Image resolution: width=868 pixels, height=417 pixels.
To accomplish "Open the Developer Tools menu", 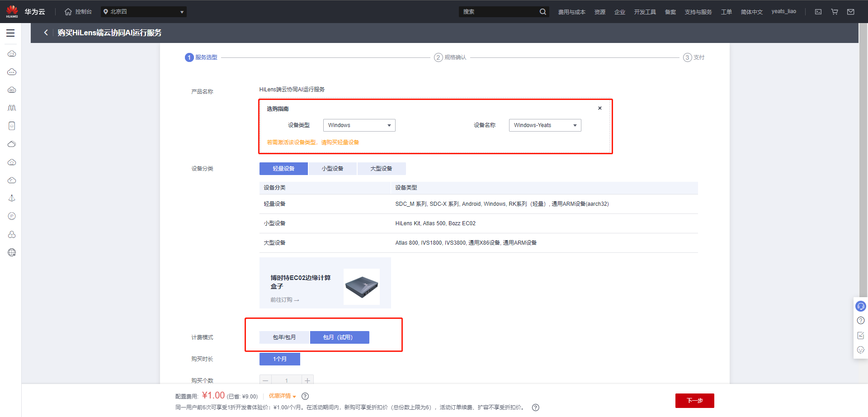I will coord(645,12).
